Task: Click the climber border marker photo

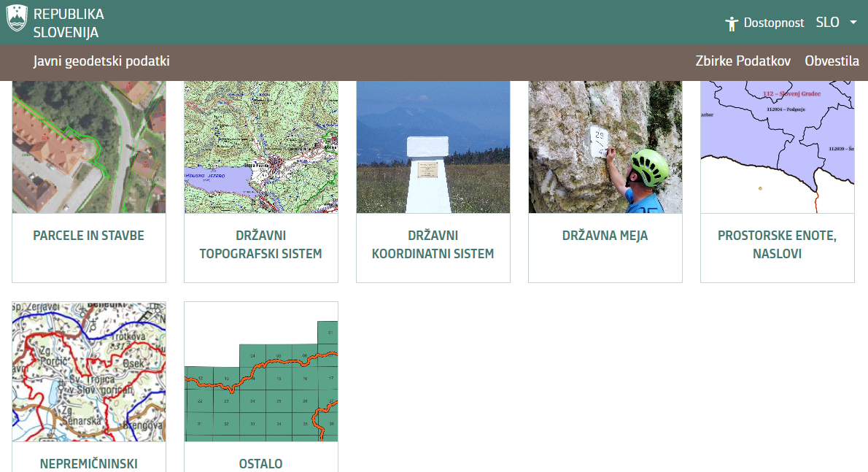Action: (x=605, y=147)
